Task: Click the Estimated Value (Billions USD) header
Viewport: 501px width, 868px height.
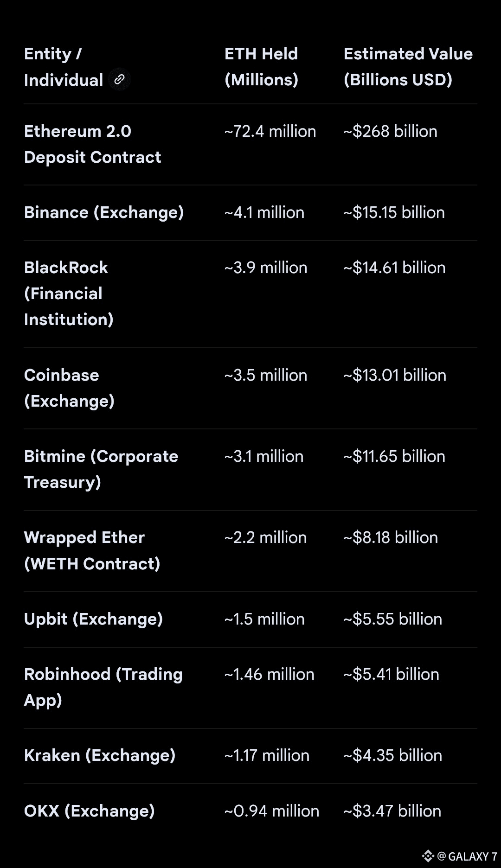Action: click(x=408, y=67)
